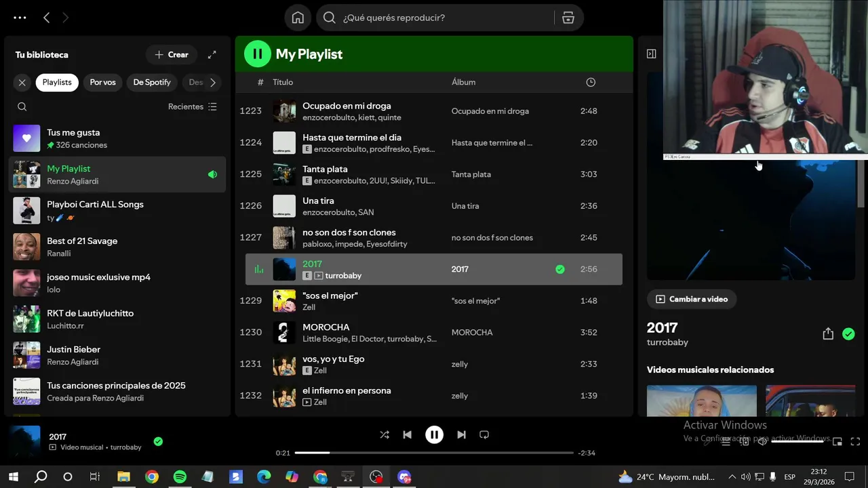
Task: Pause My Playlist with the green header button
Action: point(257,54)
